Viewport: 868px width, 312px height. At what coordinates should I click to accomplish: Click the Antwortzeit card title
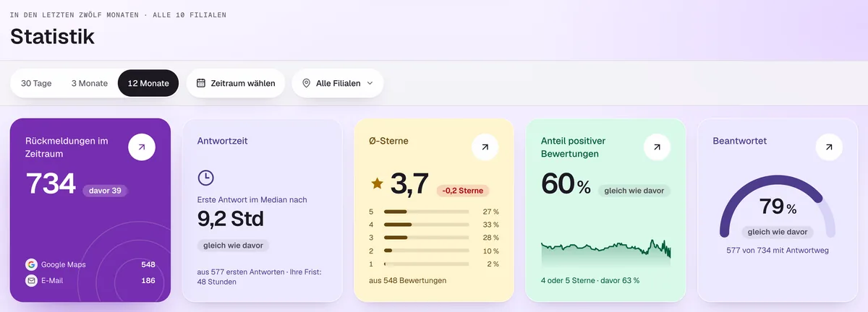tap(222, 141)
